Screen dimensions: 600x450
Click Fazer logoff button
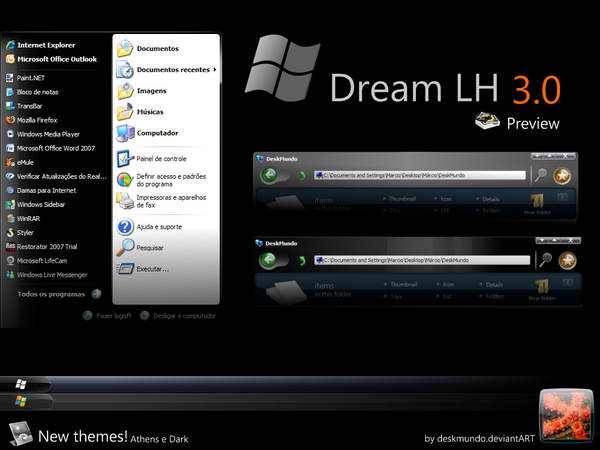(107, 316)
